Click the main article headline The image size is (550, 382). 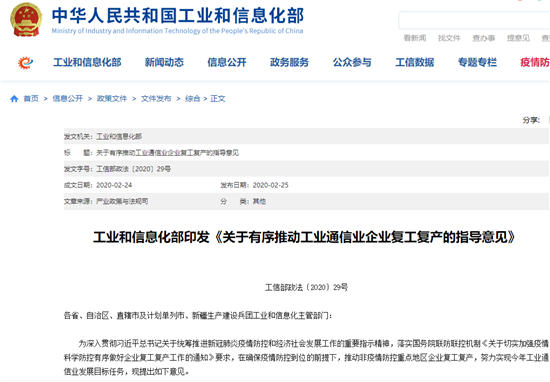[x=304, y=237]
